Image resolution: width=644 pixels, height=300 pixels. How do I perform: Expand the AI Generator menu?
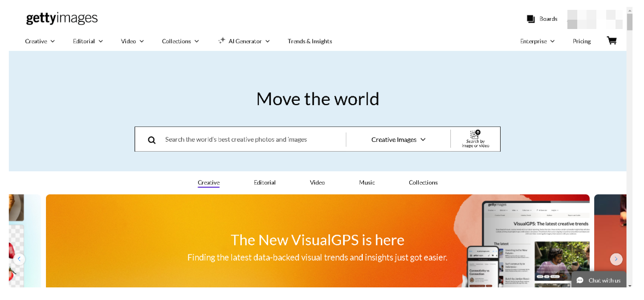(244, 41)
